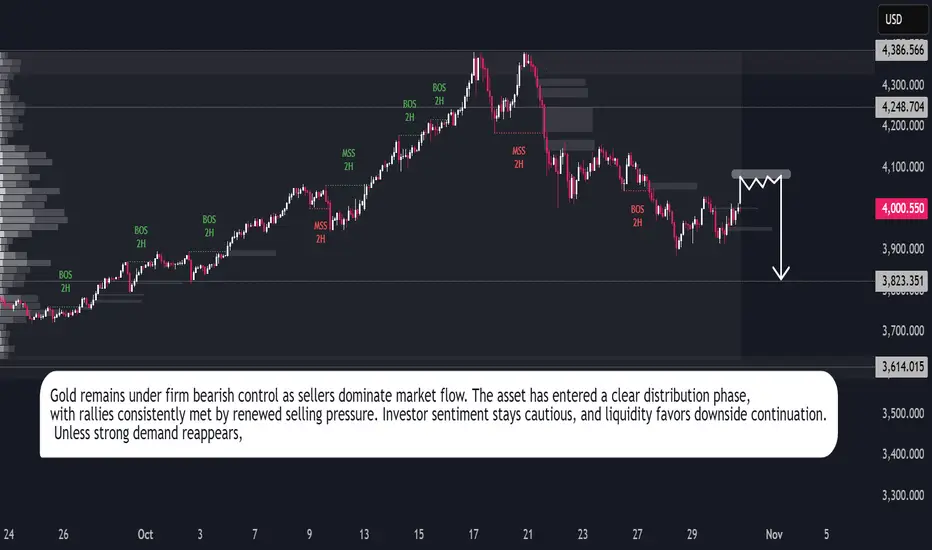The width and height of the screenshot is (932, 550).
Task: Select the green MSS 2H label
Action: [x=348, y=159]
